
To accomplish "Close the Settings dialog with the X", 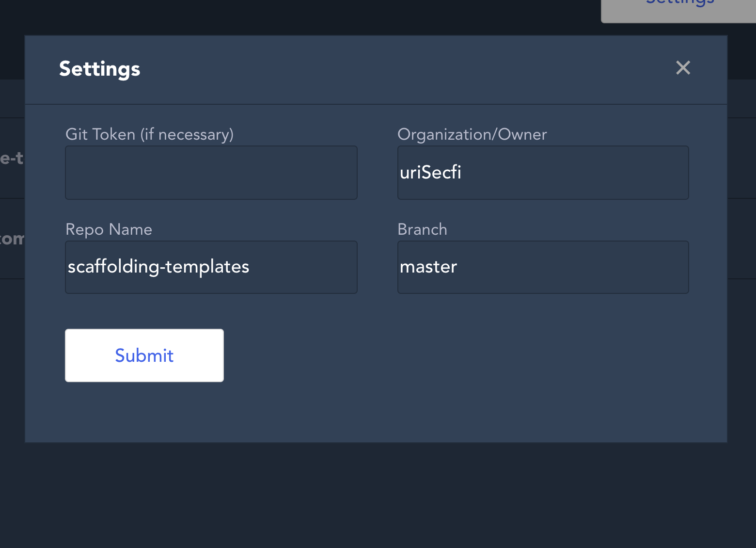I will point(683,68).
